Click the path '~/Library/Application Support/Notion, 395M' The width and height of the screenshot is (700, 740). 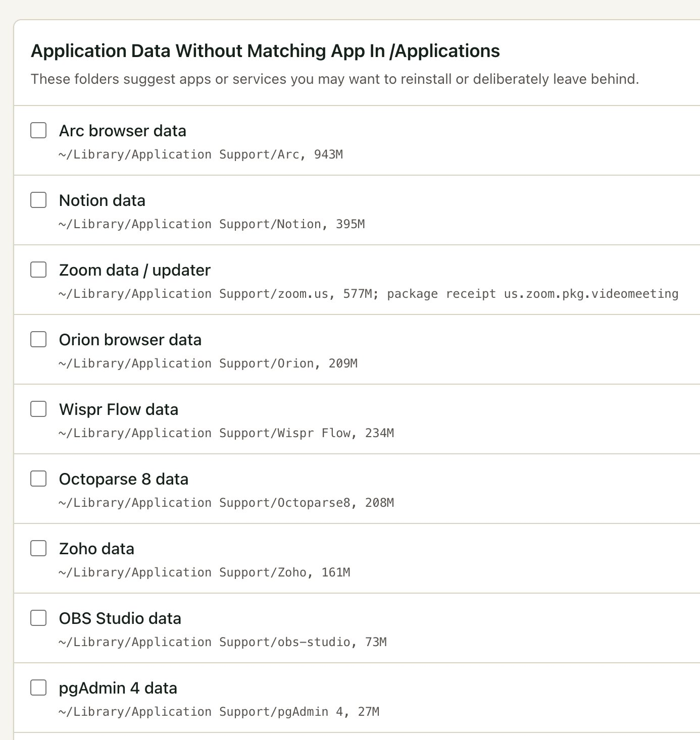click(x=212, y=224)
